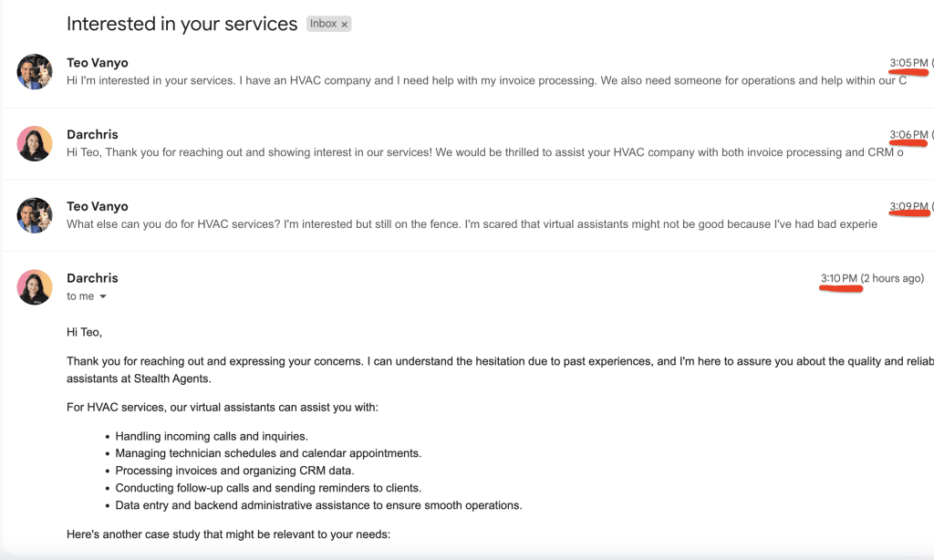934x560 pixels.
Task: Click the "Interested in your services" subject line
Action: 182,24
